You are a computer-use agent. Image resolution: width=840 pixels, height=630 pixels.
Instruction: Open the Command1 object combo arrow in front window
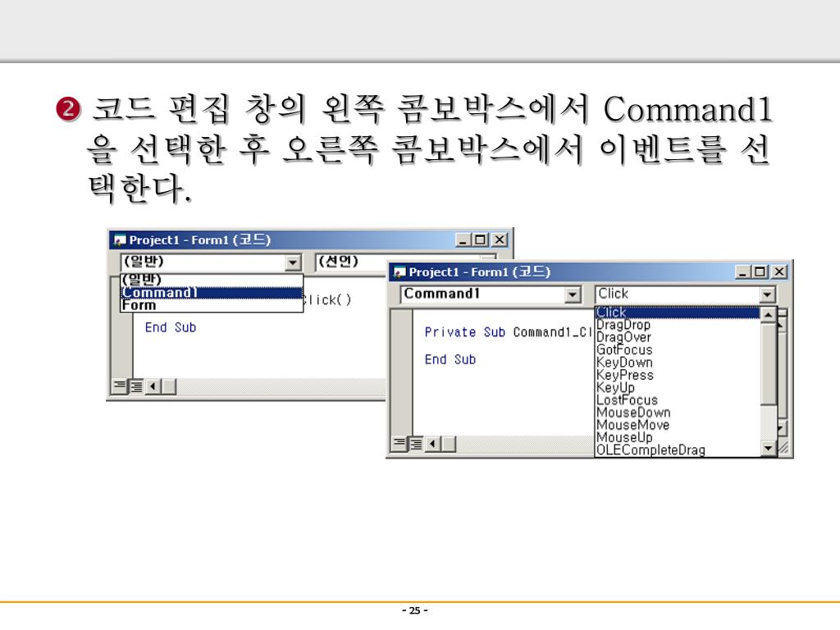(573, 294)
